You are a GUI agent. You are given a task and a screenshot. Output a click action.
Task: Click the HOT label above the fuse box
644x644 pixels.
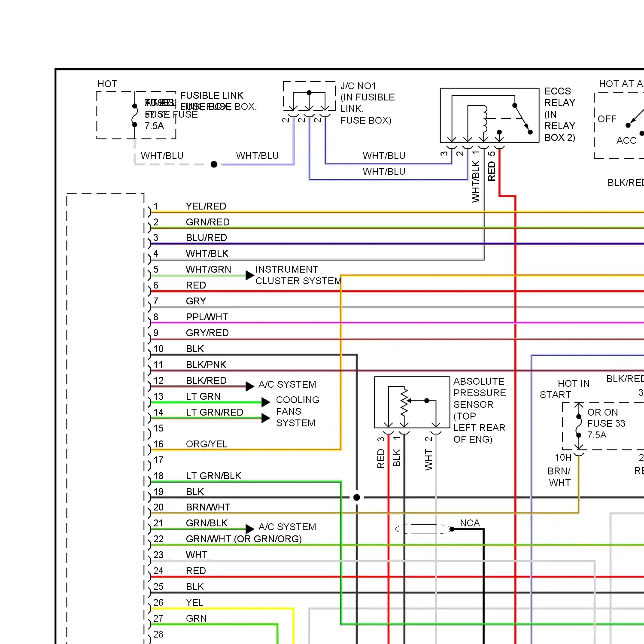[x=107, y=84]
